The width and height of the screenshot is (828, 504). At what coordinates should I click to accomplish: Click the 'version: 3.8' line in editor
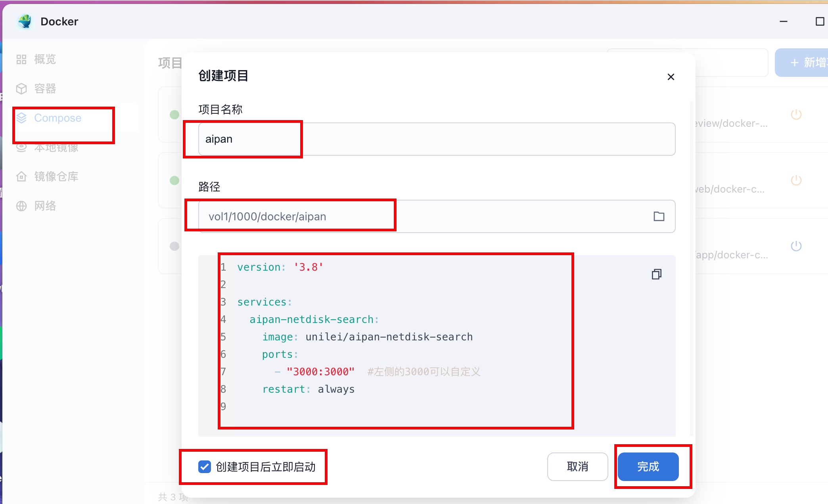280,267
